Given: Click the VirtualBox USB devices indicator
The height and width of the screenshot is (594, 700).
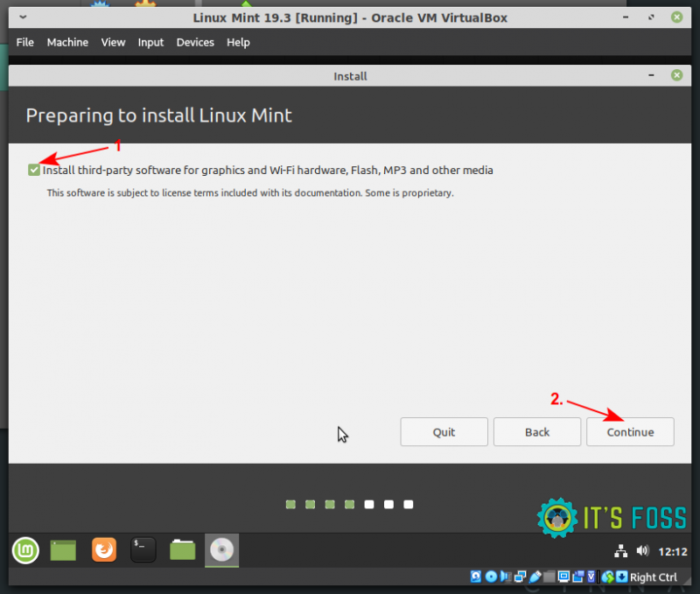Looking at the screenshot, I should [x=535, y=577].
